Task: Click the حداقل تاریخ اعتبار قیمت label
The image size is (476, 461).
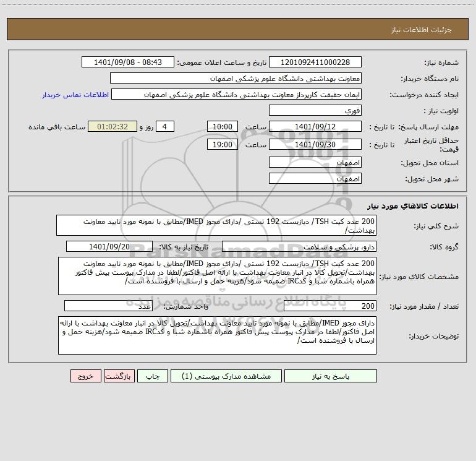Action: (x=431, y=145)
